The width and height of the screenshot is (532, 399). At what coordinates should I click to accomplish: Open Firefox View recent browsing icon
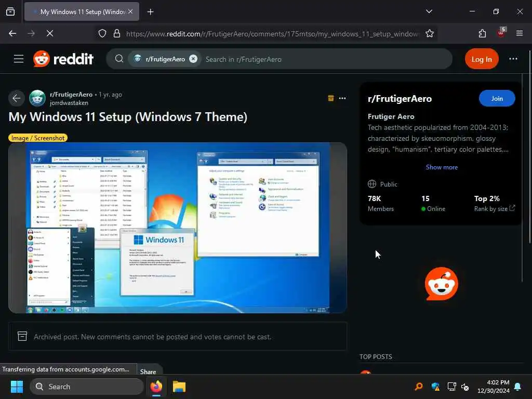pos(10,11)
